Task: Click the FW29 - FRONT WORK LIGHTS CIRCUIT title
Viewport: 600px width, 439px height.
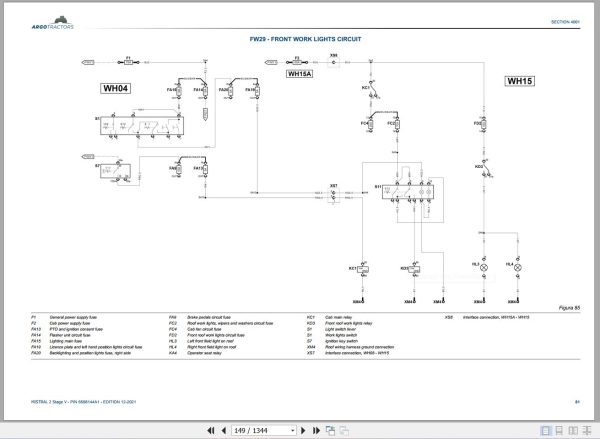Action: (x=305, y=39)
